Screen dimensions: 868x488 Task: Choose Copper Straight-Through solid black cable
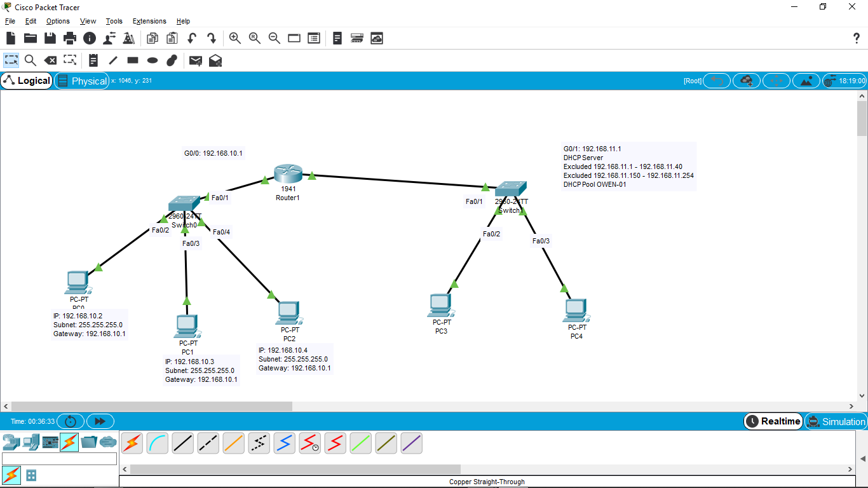pyautogui.click(x=183, y=443)
